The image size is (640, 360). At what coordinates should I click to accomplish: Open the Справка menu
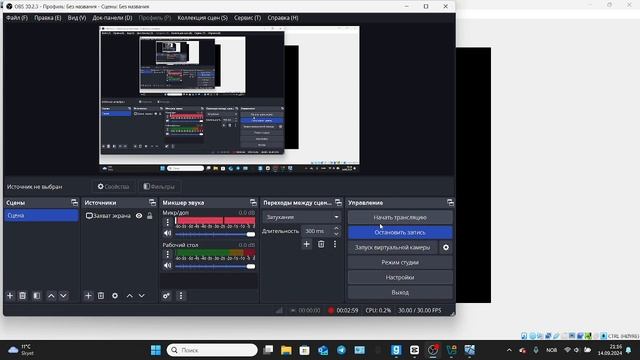pos(283,18)
